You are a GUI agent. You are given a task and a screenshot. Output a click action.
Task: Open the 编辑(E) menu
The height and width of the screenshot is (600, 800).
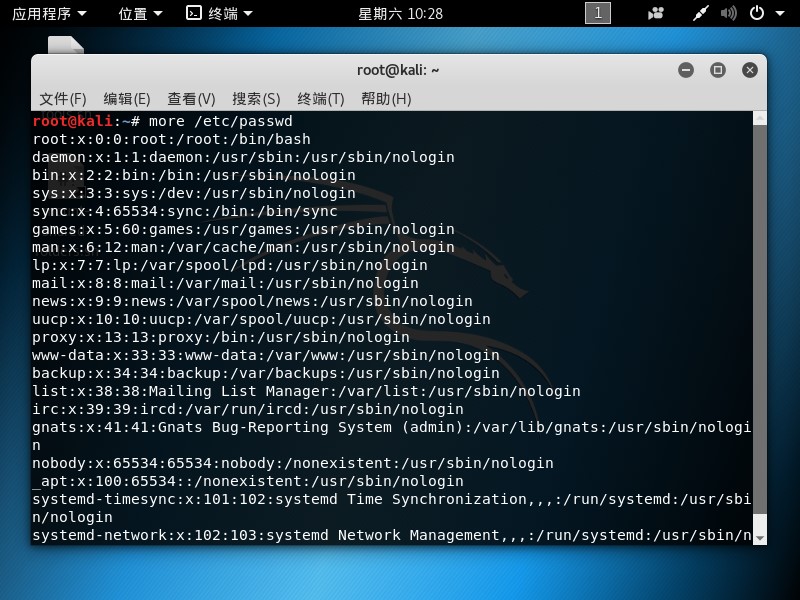(127, 98)
